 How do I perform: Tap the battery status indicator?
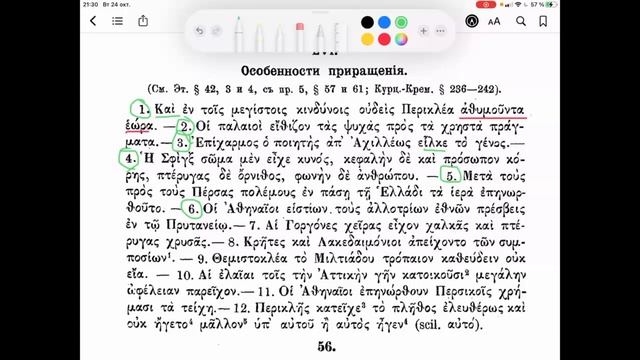pos(551,4)
